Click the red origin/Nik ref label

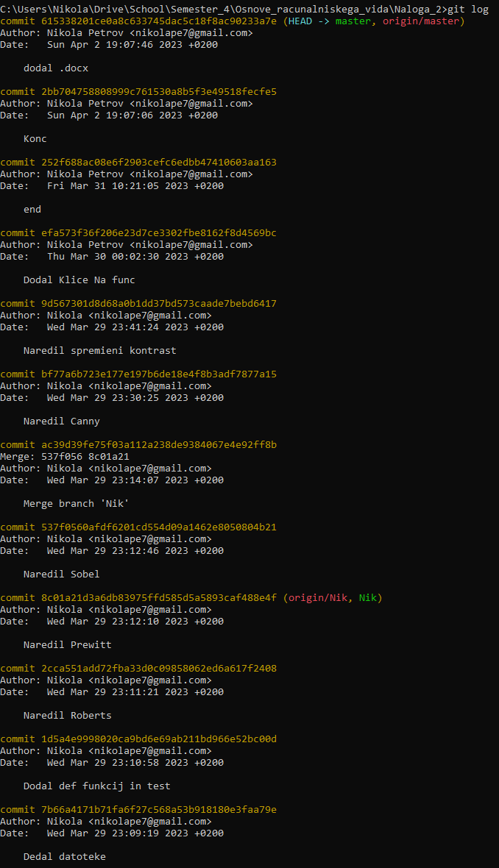tap(317, 598)
